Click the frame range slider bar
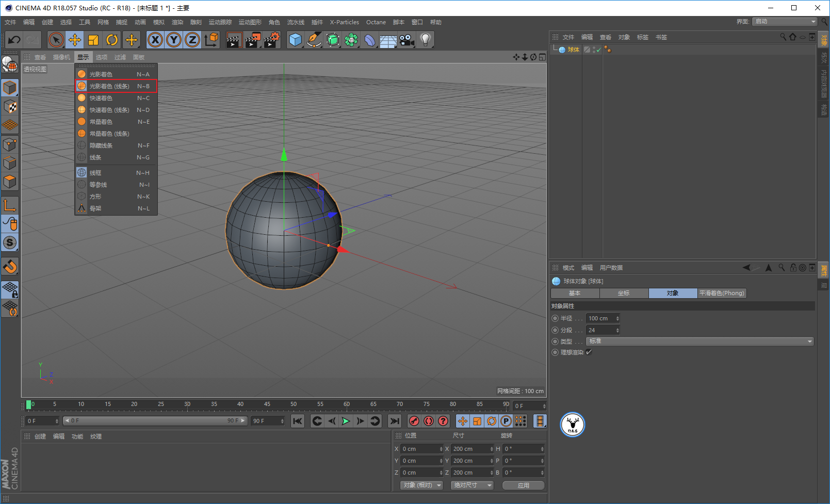 click(155, 421)
